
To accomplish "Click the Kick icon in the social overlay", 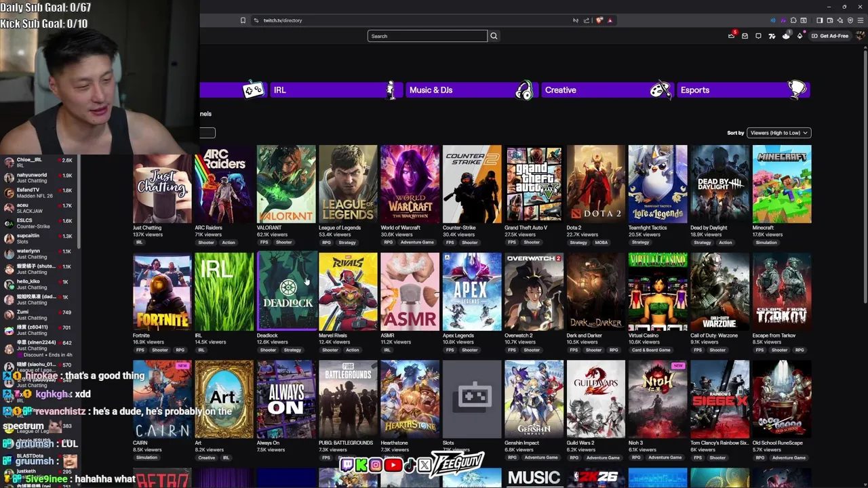I will tap(361, 465).
